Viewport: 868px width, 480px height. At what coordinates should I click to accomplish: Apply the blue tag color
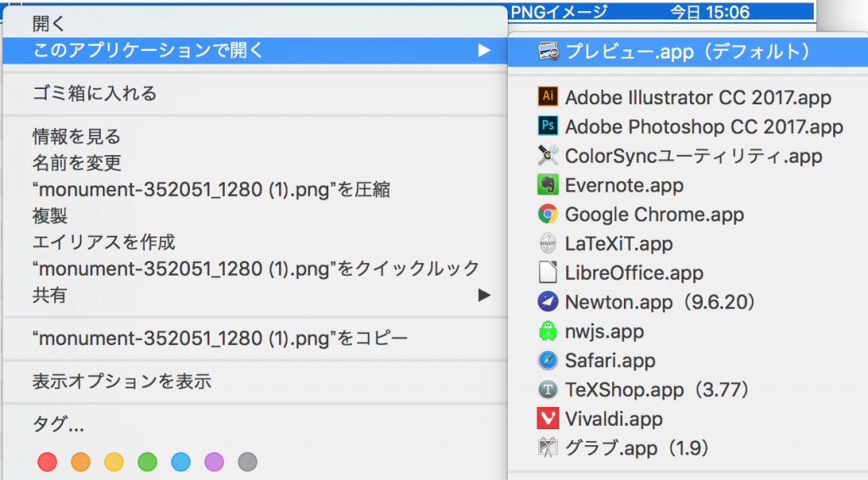pyautogui.click(x=181, y=461)
